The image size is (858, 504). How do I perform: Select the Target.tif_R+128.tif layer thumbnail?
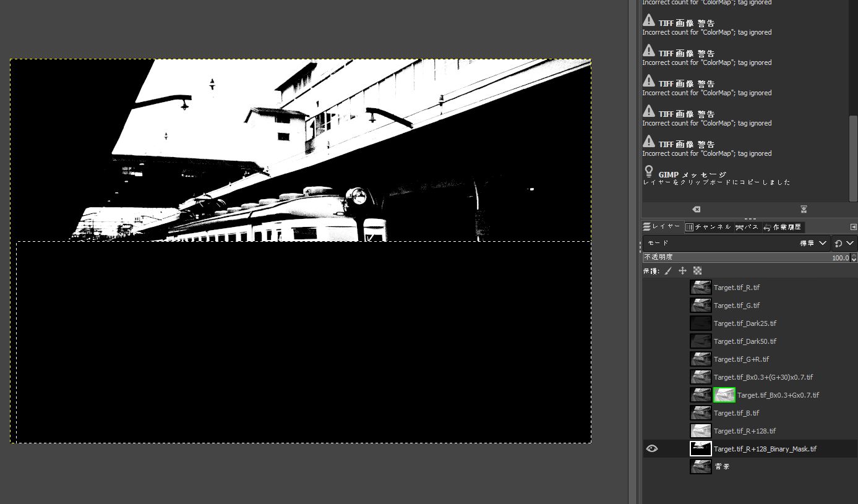[x=701, y=431]
